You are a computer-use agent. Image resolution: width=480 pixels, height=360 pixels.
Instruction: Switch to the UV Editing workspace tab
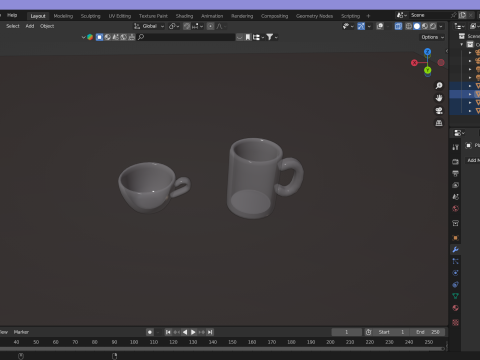[120, 16]
